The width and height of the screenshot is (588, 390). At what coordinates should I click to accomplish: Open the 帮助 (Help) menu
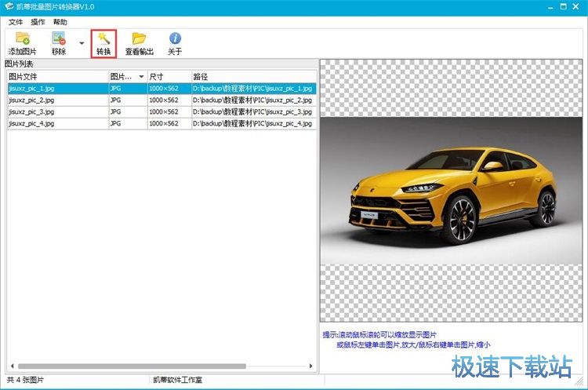pos(60,22)
